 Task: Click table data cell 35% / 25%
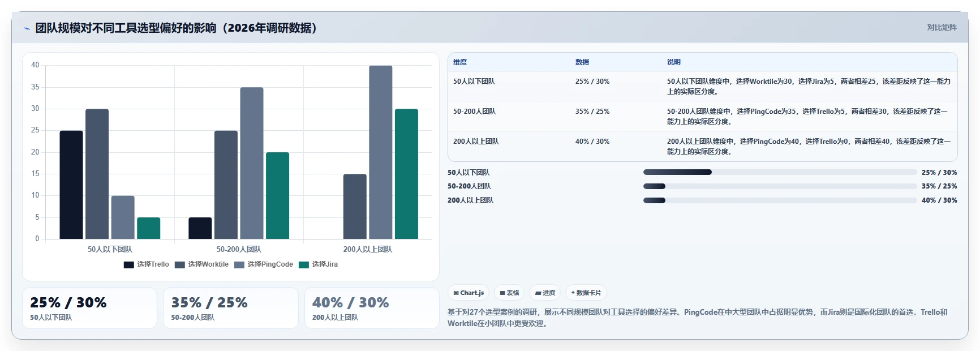pyautogui.click(x=592, y=112)
